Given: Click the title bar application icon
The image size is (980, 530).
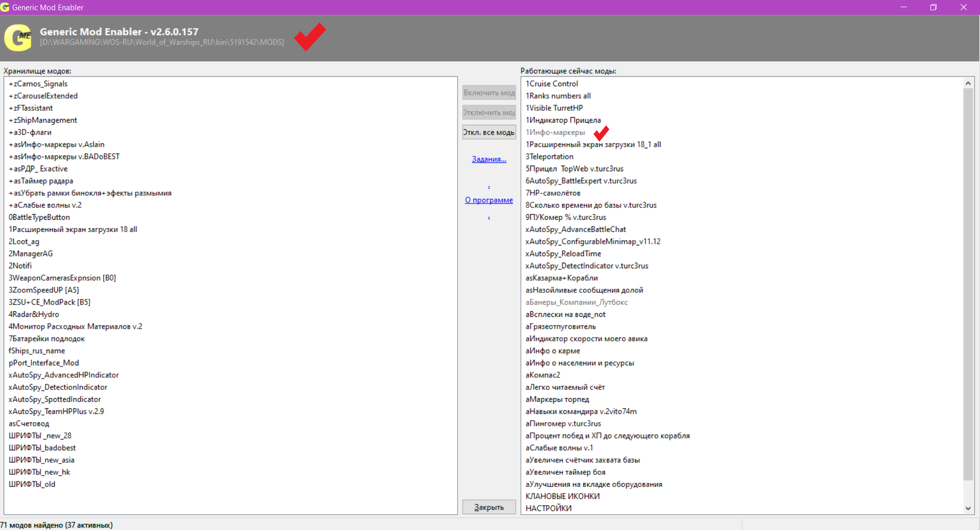Looking at the screenshot, I should pyautogui.click(x=5, y=7).
